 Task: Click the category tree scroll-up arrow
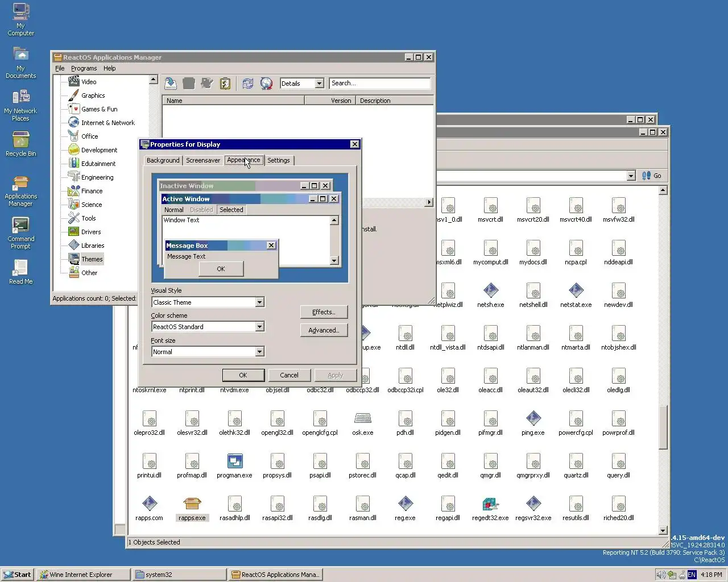point(153,80)
